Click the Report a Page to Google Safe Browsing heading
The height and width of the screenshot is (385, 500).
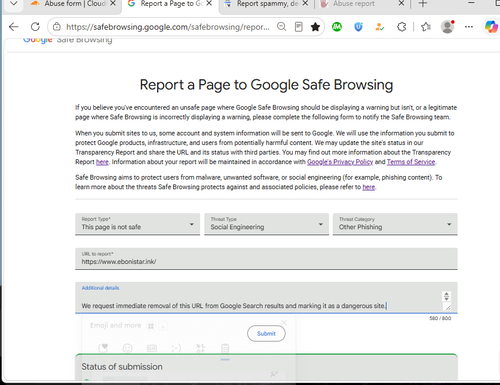[x=266, y=85]
